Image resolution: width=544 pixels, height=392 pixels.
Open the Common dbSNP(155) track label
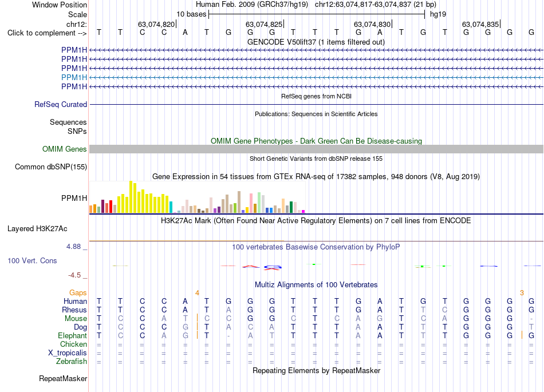(50, 167)
